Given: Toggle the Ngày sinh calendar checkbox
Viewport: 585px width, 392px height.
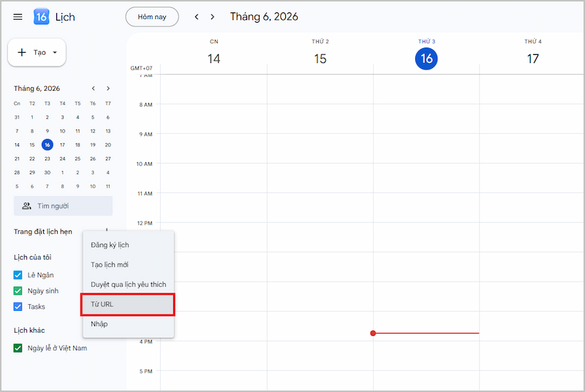Looking at the screenshot, I should [18, 290].
